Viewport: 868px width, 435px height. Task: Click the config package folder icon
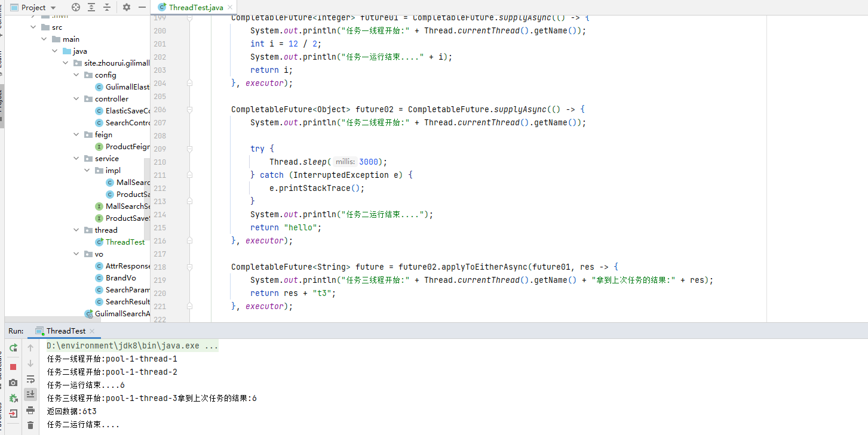[x=88, y=75]
